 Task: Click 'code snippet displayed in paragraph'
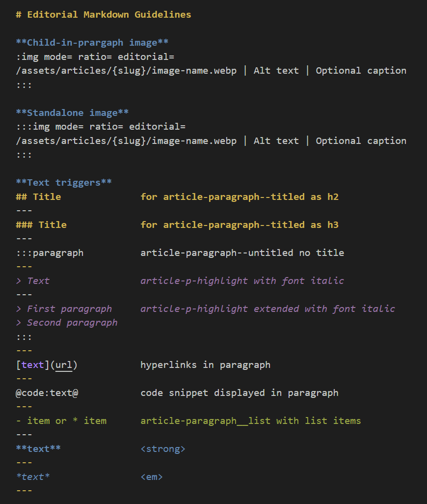[240, 393]
